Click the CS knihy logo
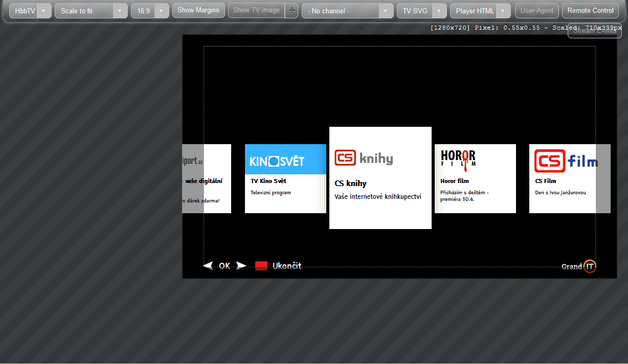628x364 pixels. tap(364, 158)
